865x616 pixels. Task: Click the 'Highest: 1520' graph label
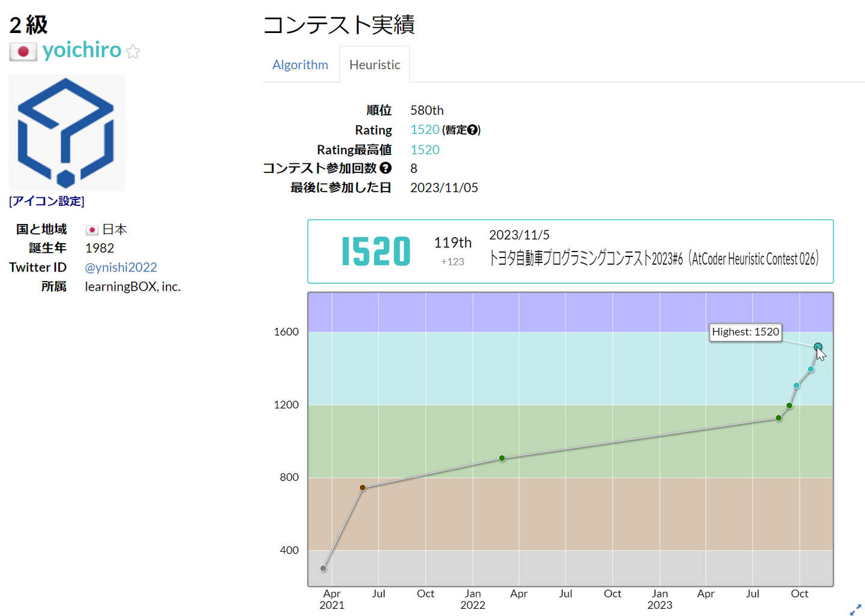745,332
